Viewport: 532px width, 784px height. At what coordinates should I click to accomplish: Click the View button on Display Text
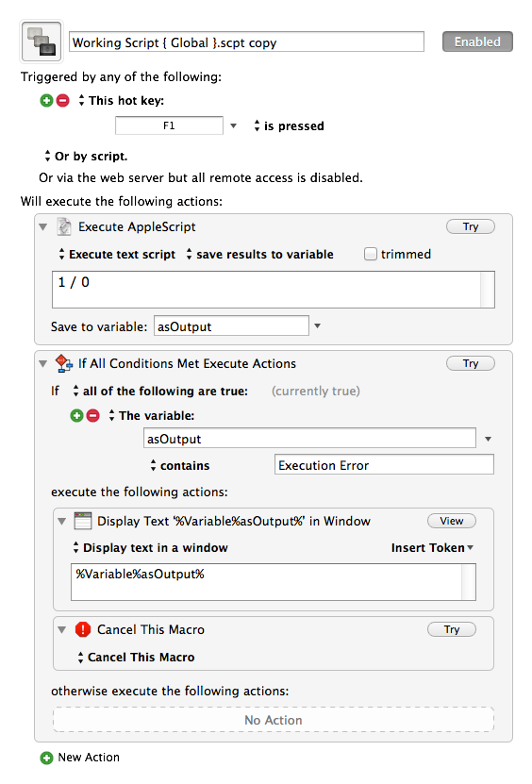click(452, 521)
